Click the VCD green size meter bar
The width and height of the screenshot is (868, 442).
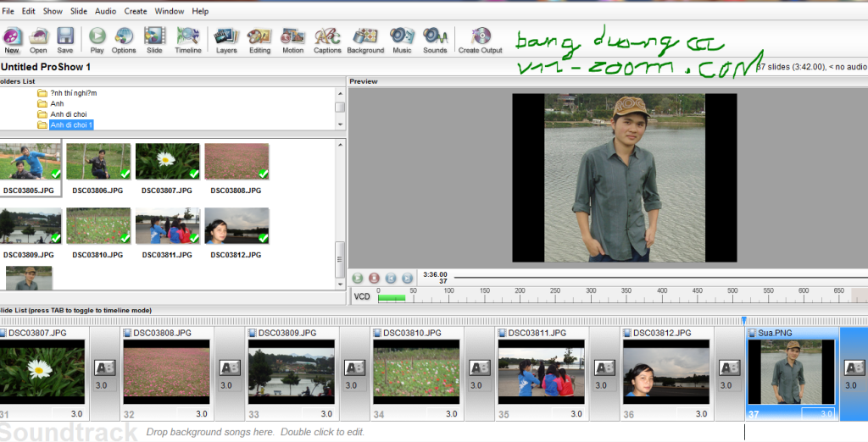[x=391, y=297]
